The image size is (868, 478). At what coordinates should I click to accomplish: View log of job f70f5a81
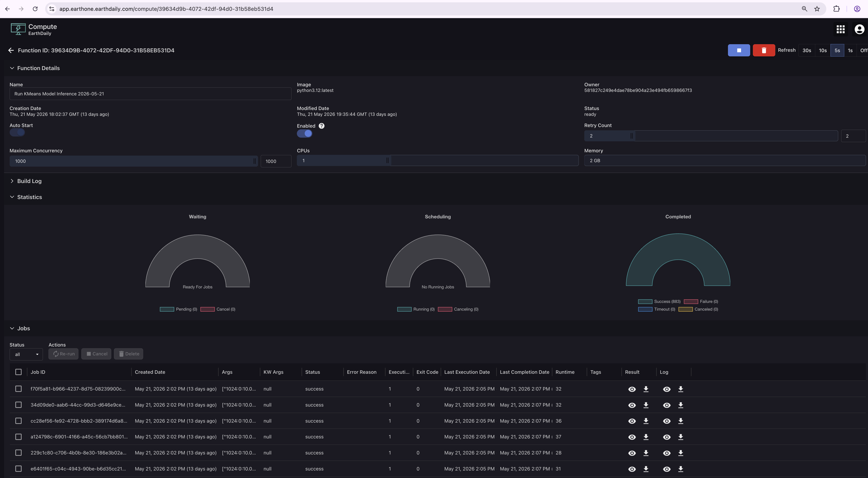coord(667,389)
